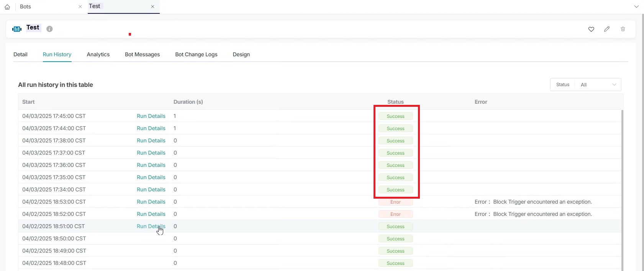
Task: Open the Status filter dropdown
Action: point(598,85)
